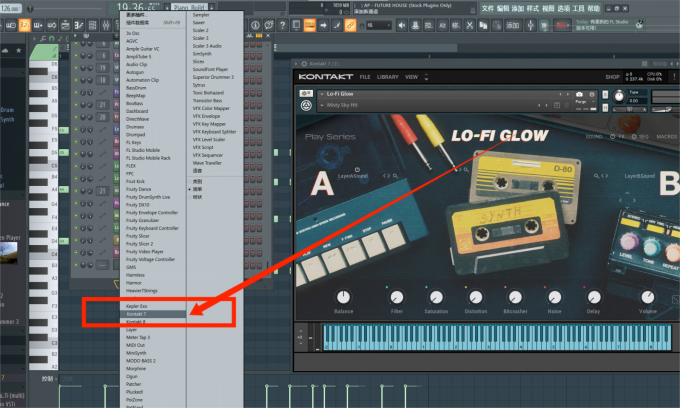Open the help question mark icon
The height and width of the screenshot is (408, 680).
point(282,26)
